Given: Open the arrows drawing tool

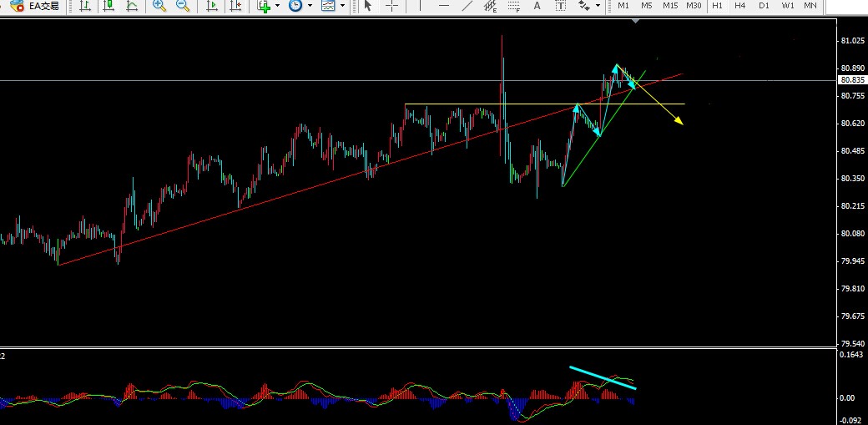Looking at the screenshot, I should pos(583,6).
